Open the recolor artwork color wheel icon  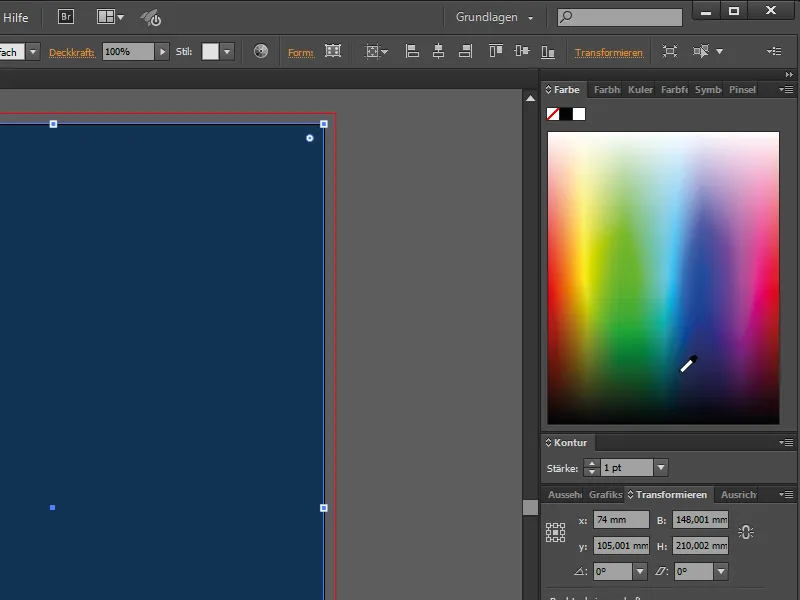pyautogui.click(x=261, y=51)
